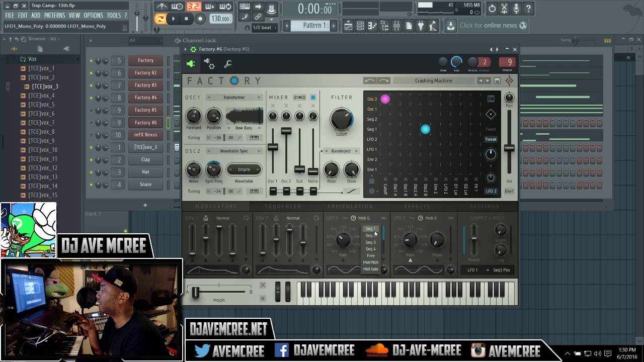Click the diamond randomize icon in matrix panel
Screen dimensions: 644x362
point(491,115)
